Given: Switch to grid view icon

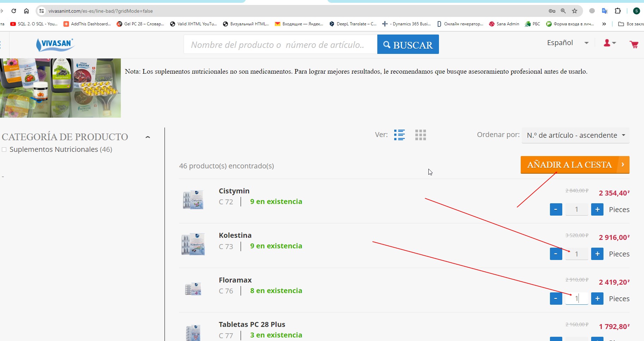Looking at the screenshot, I should coord(421,135).
